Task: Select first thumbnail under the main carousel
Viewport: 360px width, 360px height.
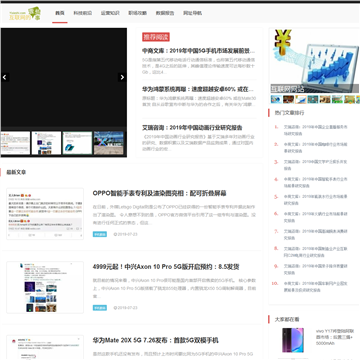Action: tap(15, 143)
